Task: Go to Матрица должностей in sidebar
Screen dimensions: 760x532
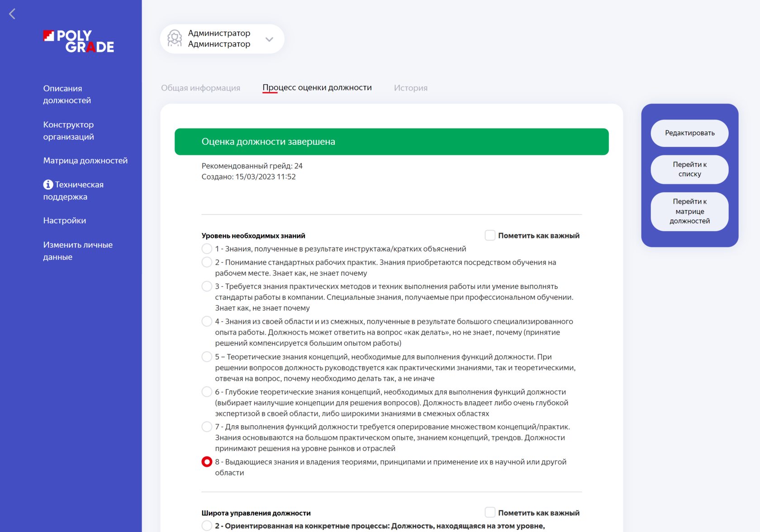Action: click(85, 161)
